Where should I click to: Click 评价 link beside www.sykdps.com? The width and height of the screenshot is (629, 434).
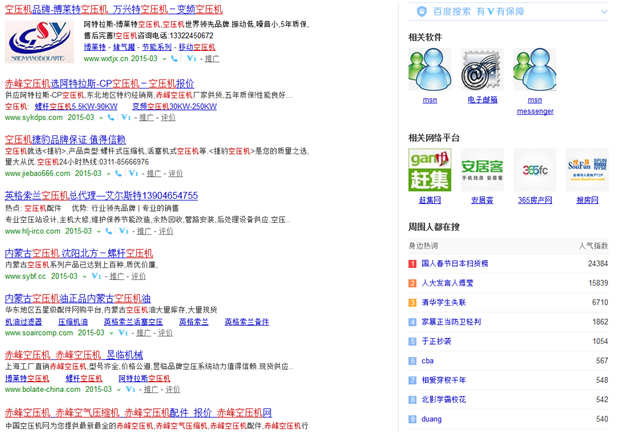click(x=168, y=118)
